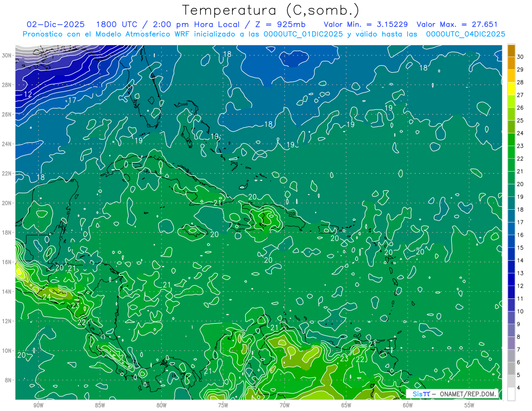Click the 12N latitude axis label

pyautogui.click(x=7, y=321)
